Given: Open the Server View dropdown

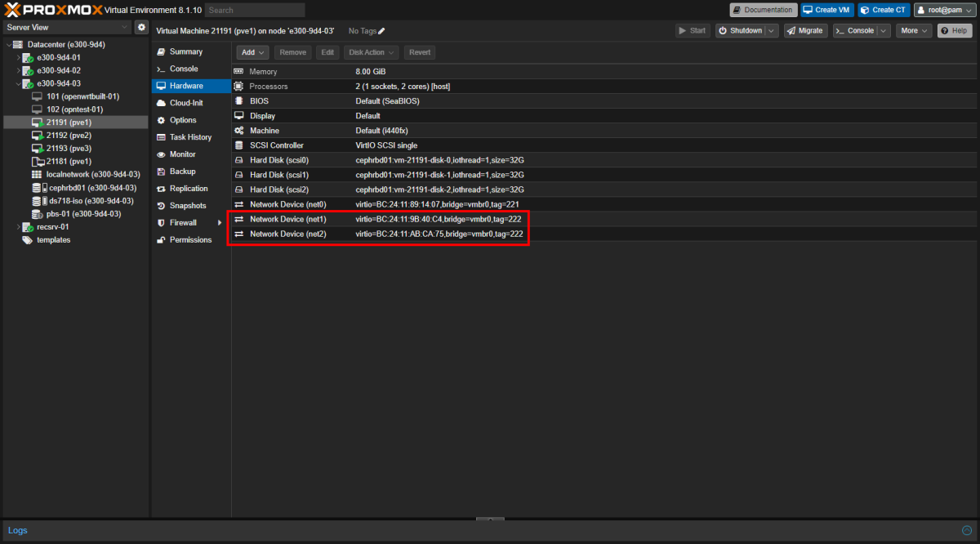Looking at the screenshot, I should click(66, 27).
